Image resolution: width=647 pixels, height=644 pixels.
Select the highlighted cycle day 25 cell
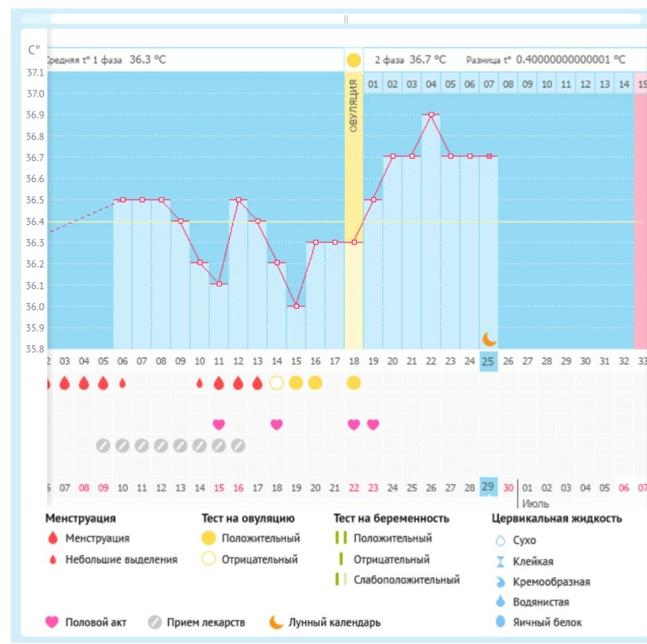488,361
